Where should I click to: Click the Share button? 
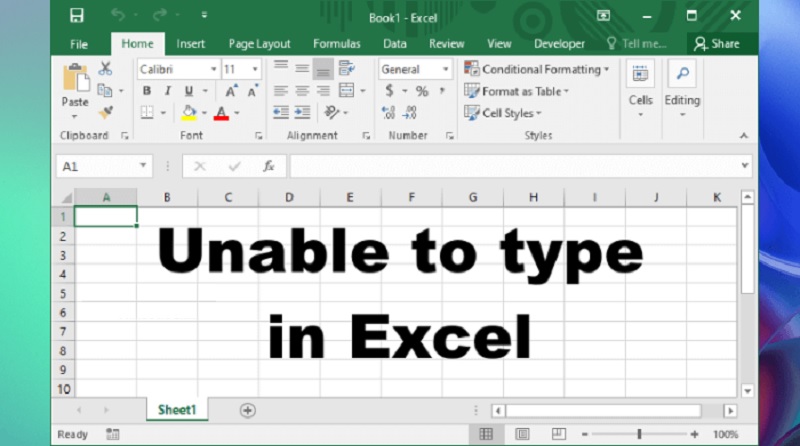click(x=716, y=44)
